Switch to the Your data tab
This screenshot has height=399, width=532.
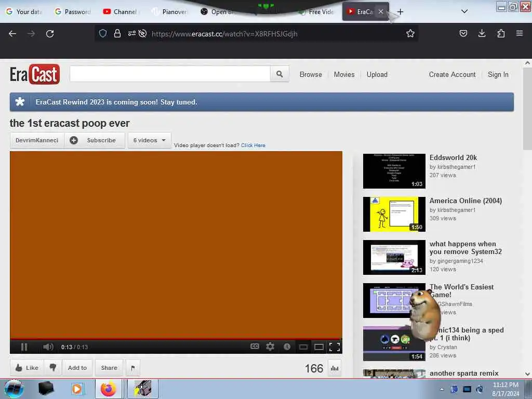pos(24,12)
